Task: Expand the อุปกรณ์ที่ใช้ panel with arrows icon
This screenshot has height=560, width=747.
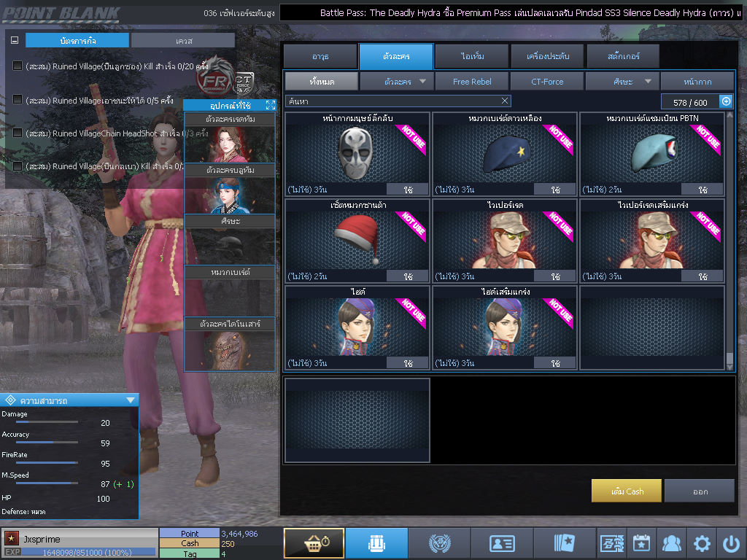Action: tap(271, 105)
